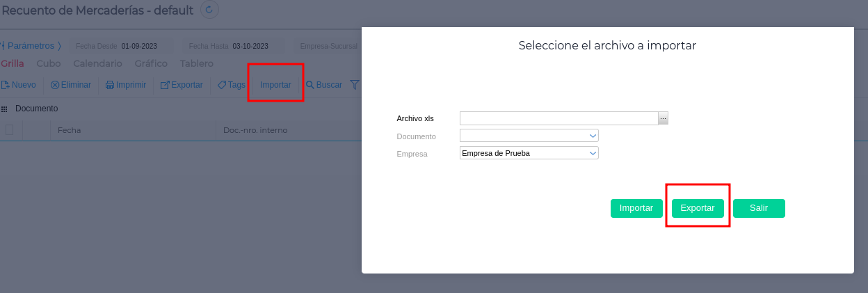The width and height of the screenshot is (868, 293).
Task: Click the green Salir button
Action: pos(759,208)
